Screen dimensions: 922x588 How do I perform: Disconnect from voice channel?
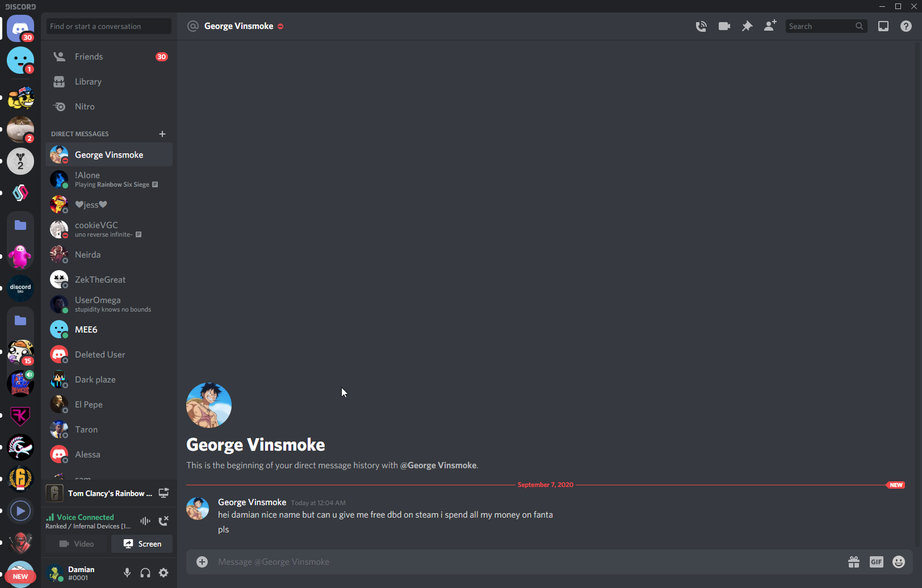click(164, 521)
